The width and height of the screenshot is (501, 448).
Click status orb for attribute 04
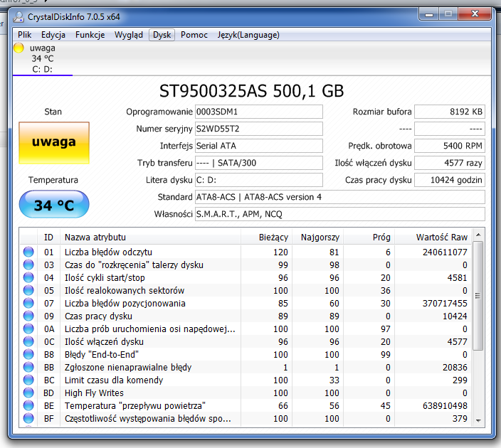[28, 277]
